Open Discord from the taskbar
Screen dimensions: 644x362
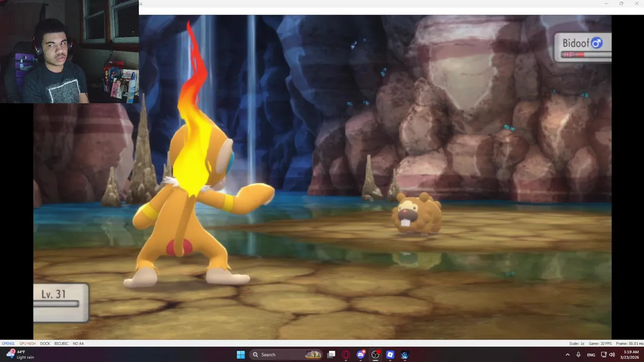[x=360, y=354]
